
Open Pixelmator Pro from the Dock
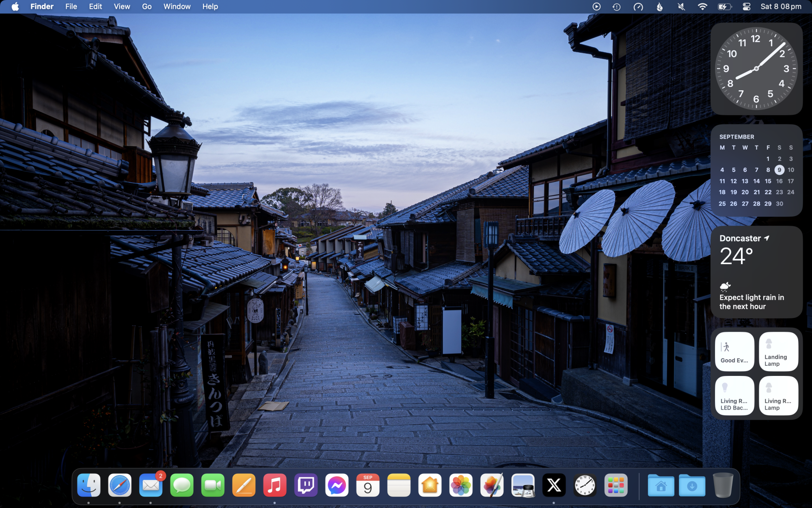point(492,485)
